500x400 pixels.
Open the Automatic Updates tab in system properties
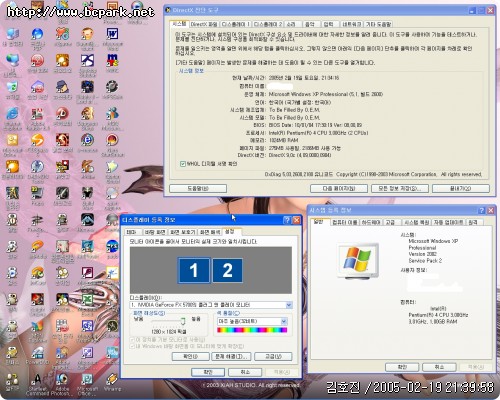pos(448,222)
